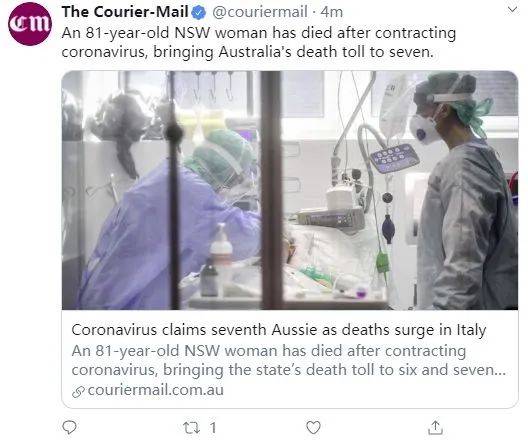This screenshot has width=528, height=440.
Task: Like the tweet with the heart icon
Action: [x=313, y=428]
